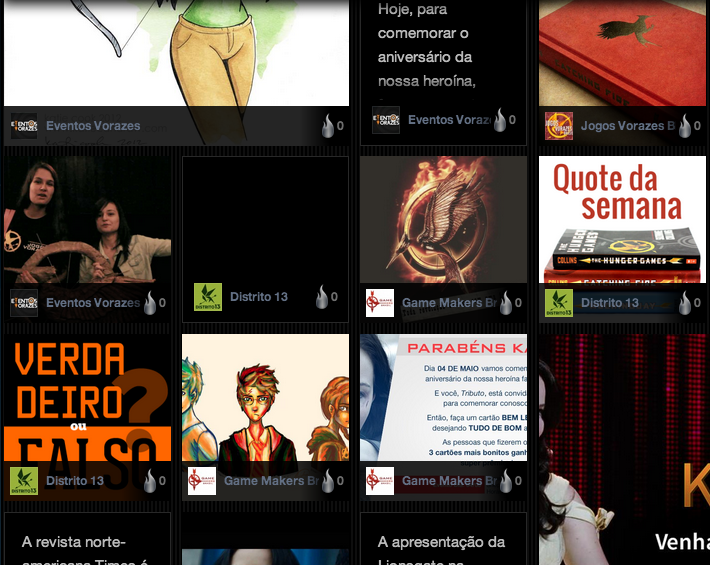Like the 'Hoje, para comemorar' text card with flame

500,120
